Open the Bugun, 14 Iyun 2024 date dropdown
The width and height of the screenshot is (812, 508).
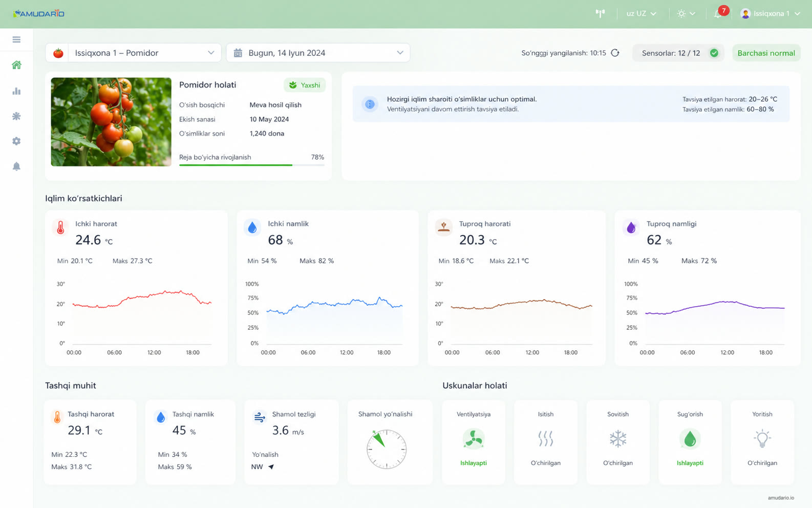click(x=318, y=53)
